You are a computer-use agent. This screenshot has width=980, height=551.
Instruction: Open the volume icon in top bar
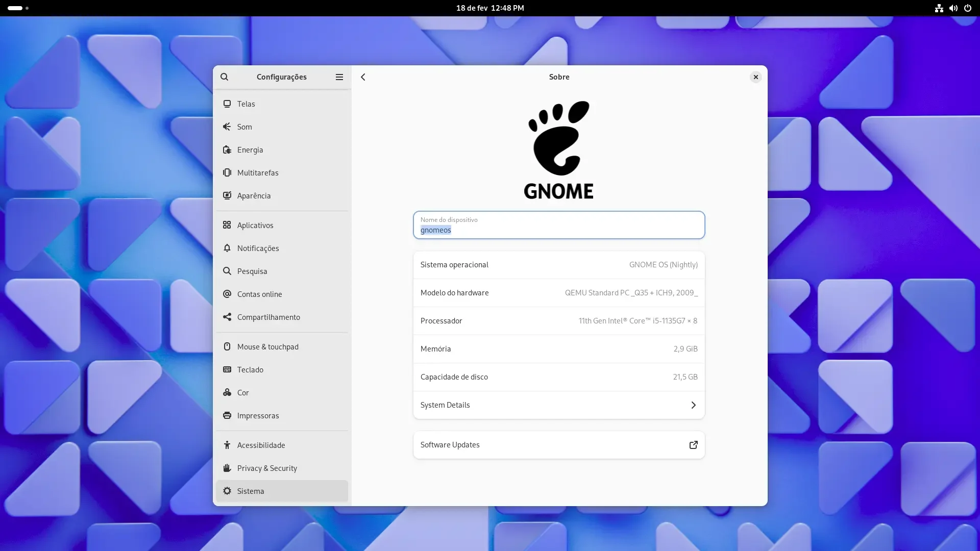click(953, 8)
